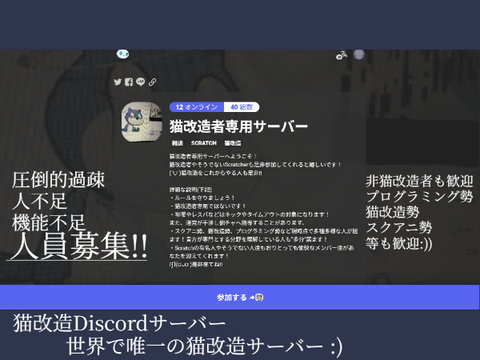Select the 雑談 tag
The height and width of the screenshot is (360, 480).
click(x=177, y=143)
